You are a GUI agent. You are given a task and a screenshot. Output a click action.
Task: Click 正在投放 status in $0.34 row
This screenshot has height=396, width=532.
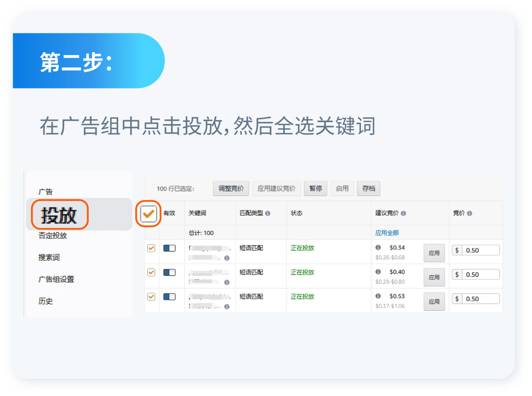[x=302, y=248]
